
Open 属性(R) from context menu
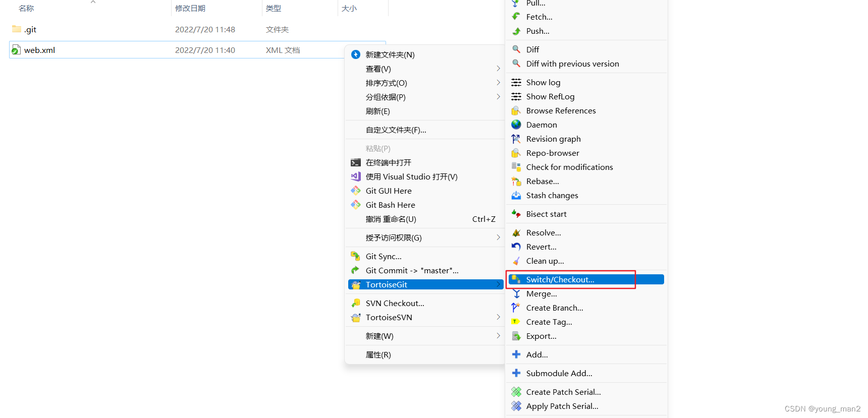tap(424, 354)
